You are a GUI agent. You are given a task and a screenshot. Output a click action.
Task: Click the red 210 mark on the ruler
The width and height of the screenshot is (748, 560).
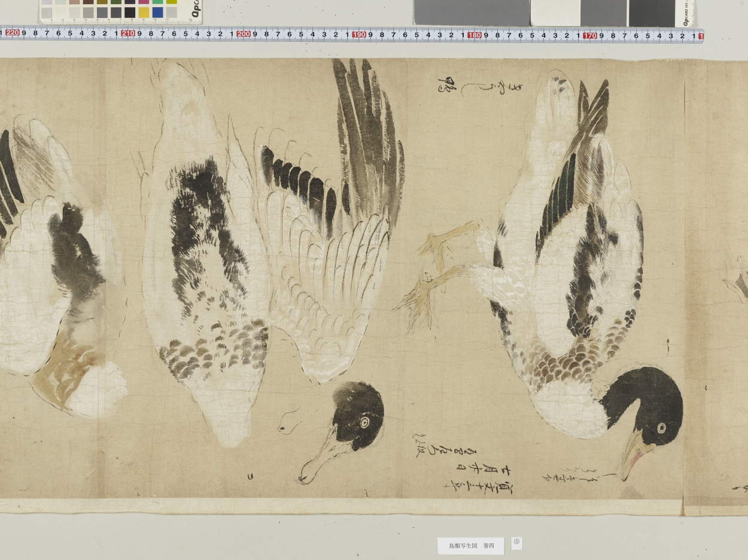127,34
